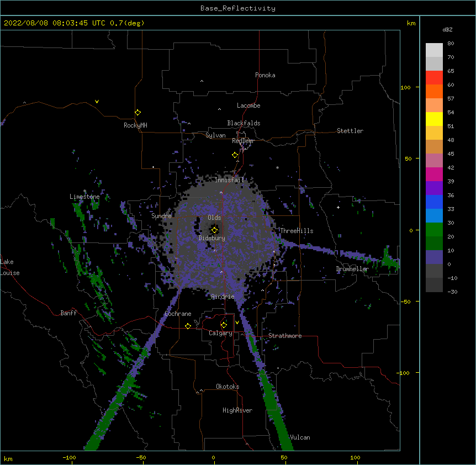Click the km unit label at bottom left
The width and height of the screenshot is (476, 465).
coord(8,458)
